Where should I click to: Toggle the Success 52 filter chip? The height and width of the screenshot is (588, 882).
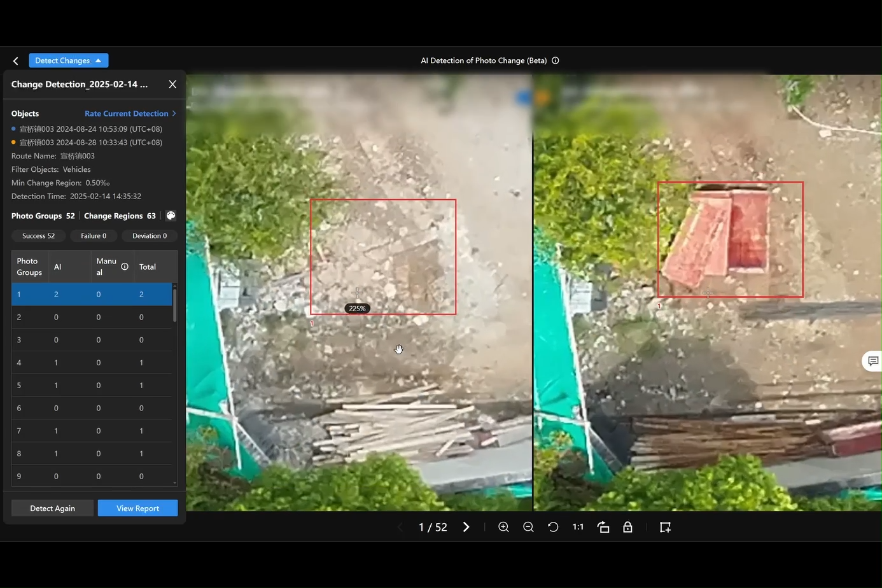(x=38, y=236)
